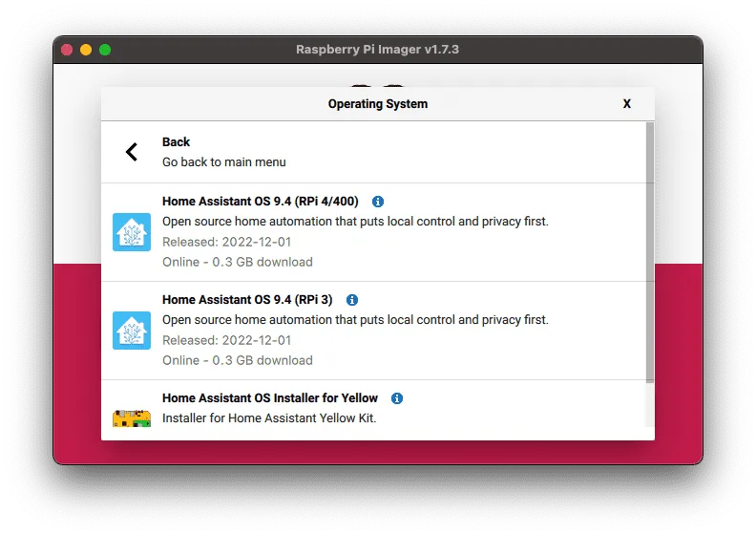Click the Yellow kit board icon
Viewport: 756px width, 535px height.
(132, 417)
